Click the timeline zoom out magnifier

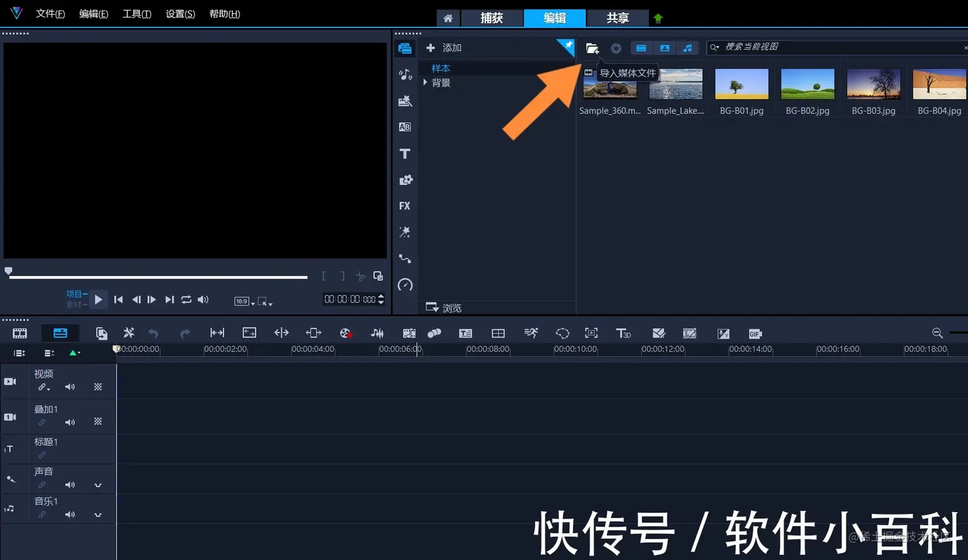click(937, 333)
